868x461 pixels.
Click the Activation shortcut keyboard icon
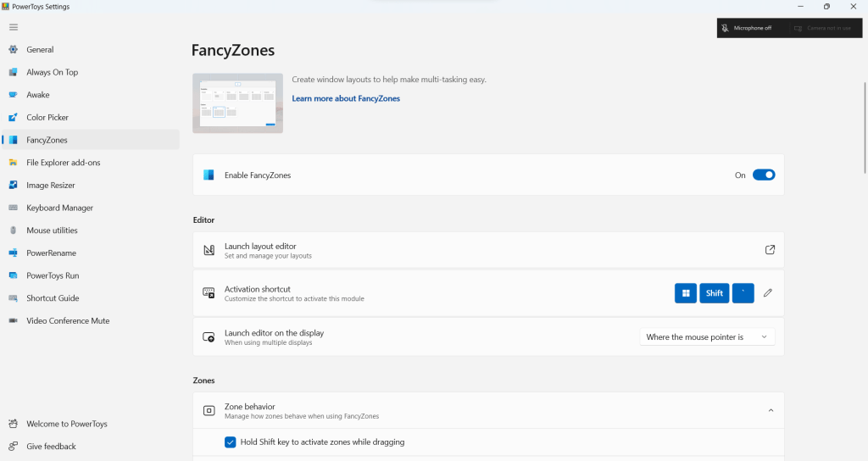209,292
